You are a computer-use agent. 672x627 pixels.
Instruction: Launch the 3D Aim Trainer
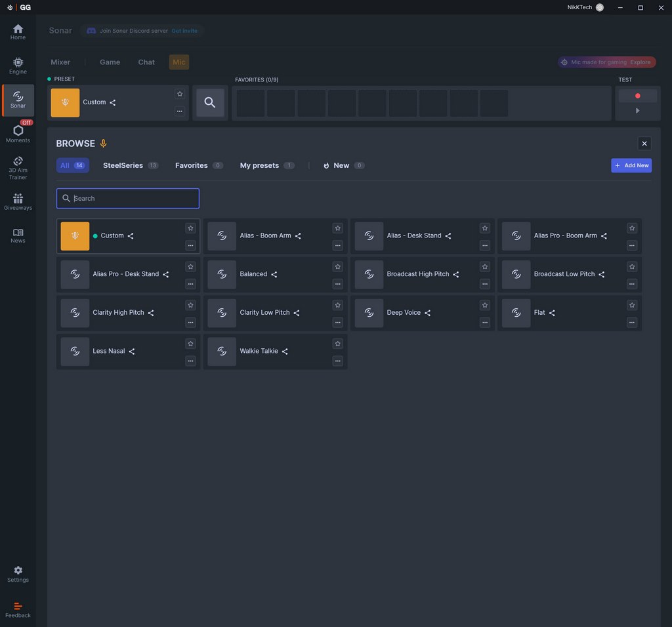(18, 168)
